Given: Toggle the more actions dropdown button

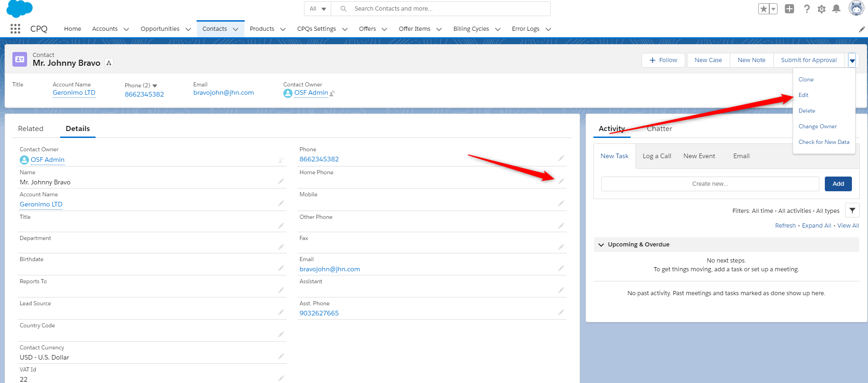Looking at the screenshot, I should [852, 60].
